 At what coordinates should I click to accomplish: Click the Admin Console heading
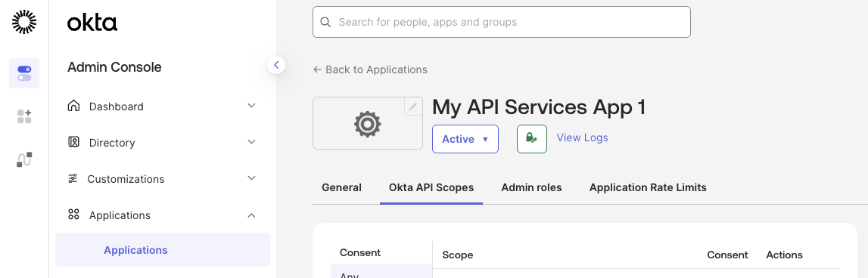(x=114, y=67)
